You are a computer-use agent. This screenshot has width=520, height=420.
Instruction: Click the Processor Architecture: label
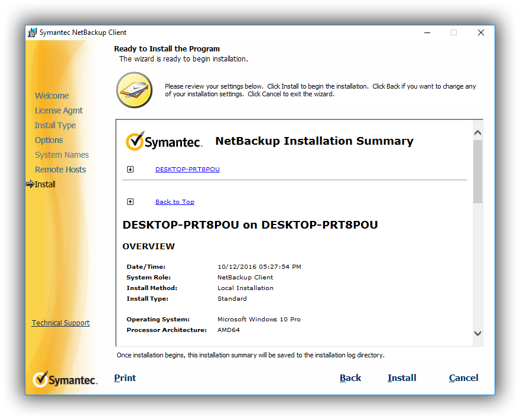tap(167, 330)
